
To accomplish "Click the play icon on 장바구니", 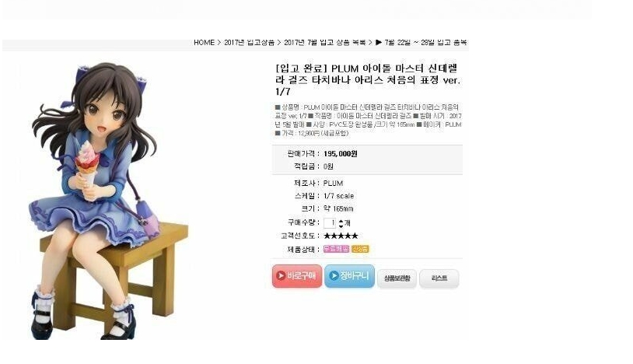I will pyautogui.click(x=334, y=275).
